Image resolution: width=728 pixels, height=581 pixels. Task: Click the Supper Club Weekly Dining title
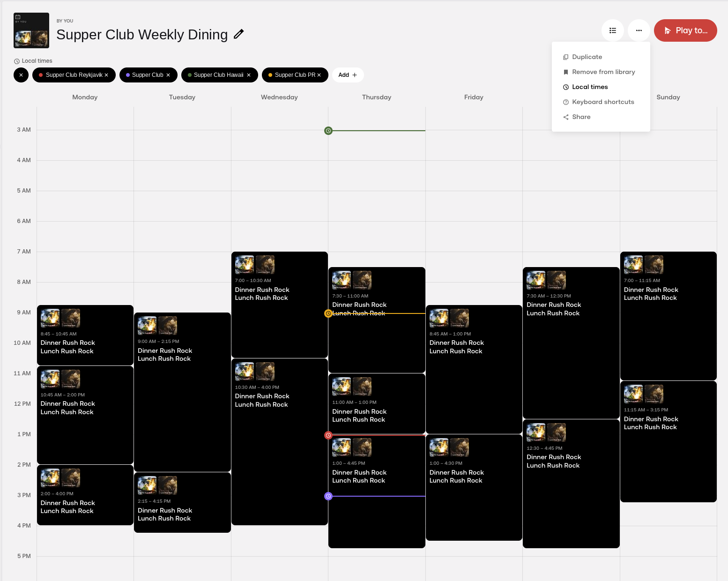(x=142, y=35)
